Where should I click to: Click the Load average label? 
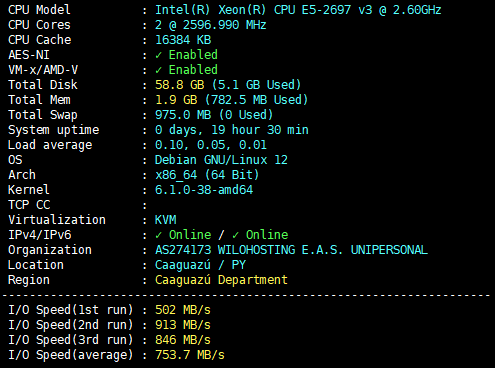coord(50,145)
